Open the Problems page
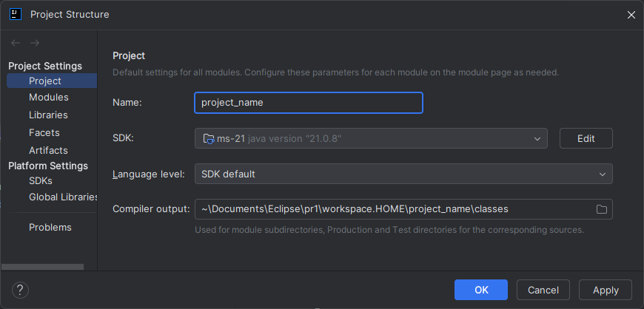The width and height of the screenshot is (644, 309). click(50, 227)
